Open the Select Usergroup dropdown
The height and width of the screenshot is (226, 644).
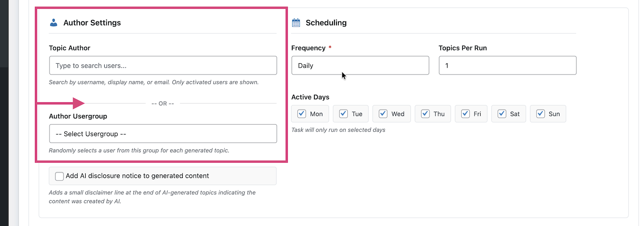[x=163, y=134]
